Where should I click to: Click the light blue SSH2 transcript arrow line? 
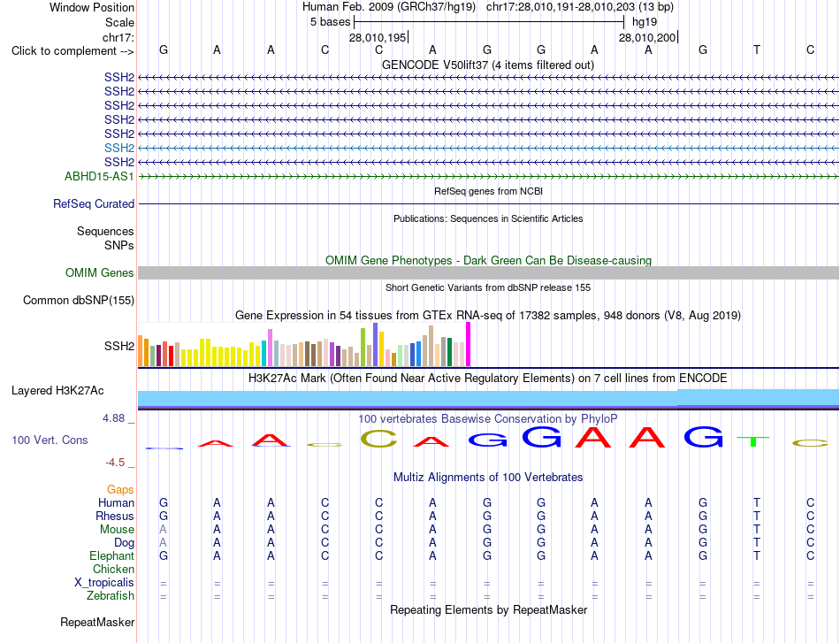pos(489,148)
